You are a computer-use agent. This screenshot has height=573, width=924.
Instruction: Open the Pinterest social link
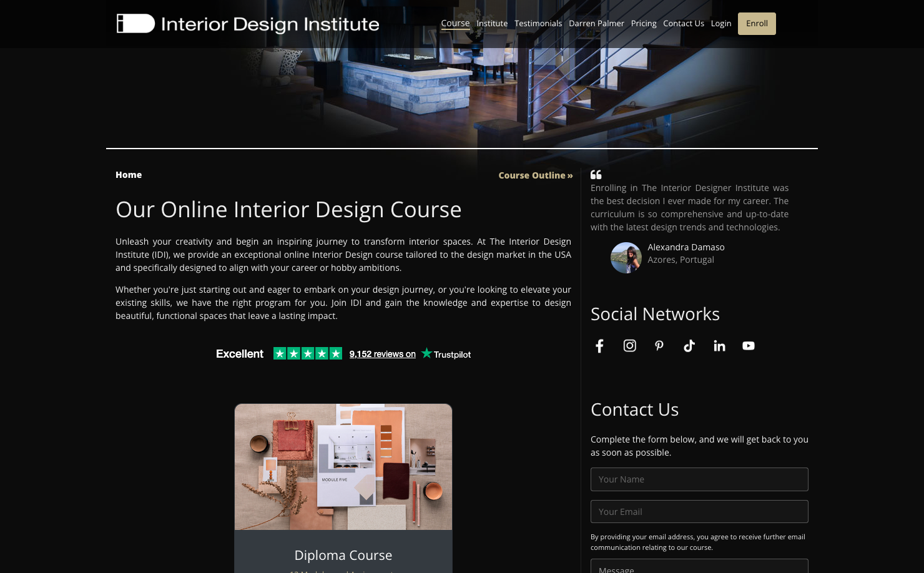tap(659, 346)
